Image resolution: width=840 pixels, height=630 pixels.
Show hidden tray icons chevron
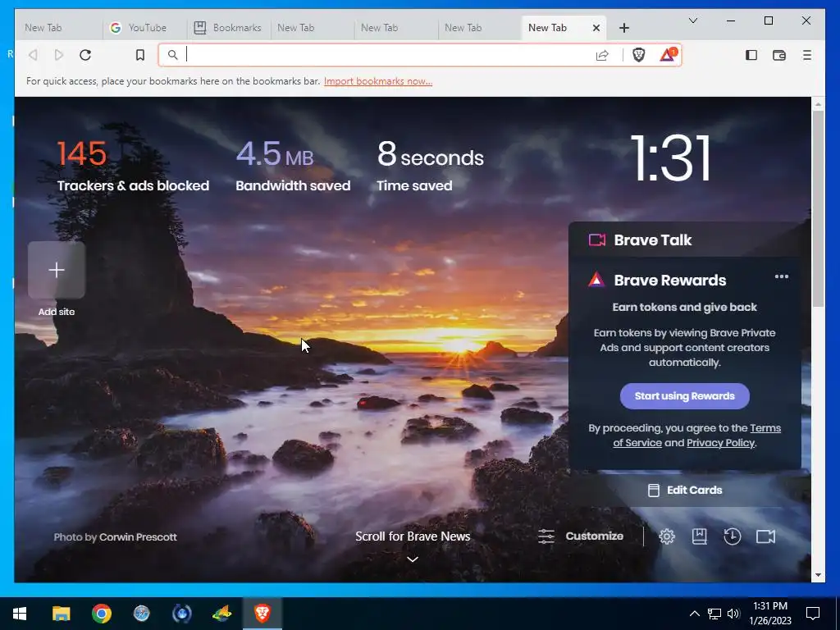click(x=694, y=614)
